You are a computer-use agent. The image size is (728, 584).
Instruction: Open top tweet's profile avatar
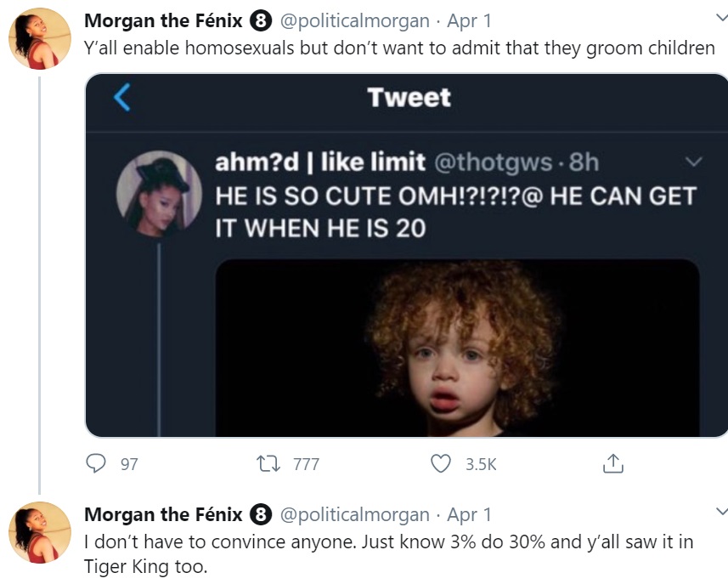[x=40, y=38]
